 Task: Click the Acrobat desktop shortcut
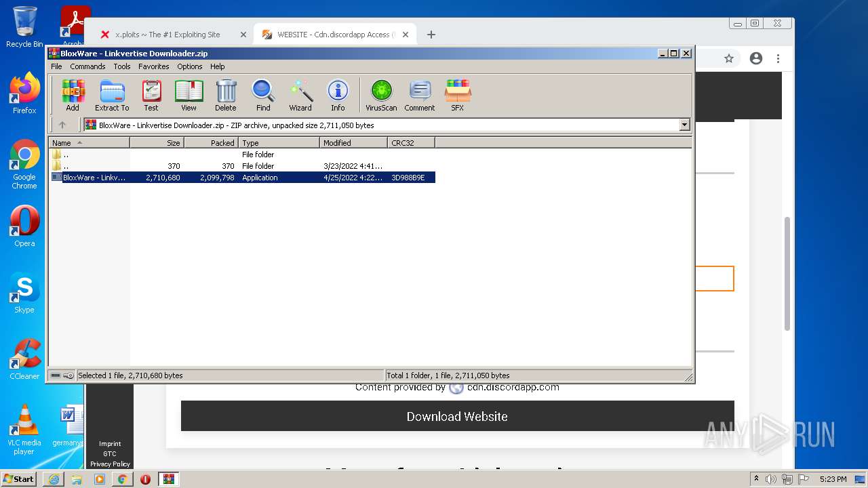73,27
